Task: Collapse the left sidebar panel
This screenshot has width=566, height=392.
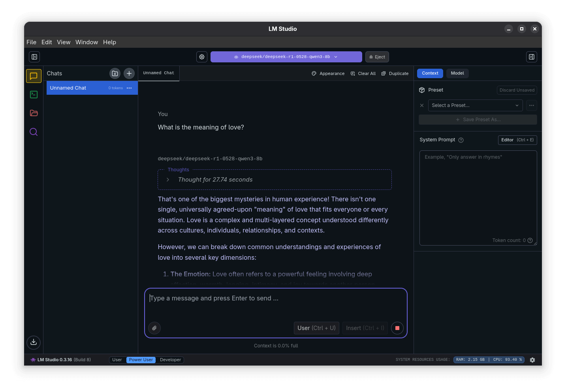Action: coord(34,56)
